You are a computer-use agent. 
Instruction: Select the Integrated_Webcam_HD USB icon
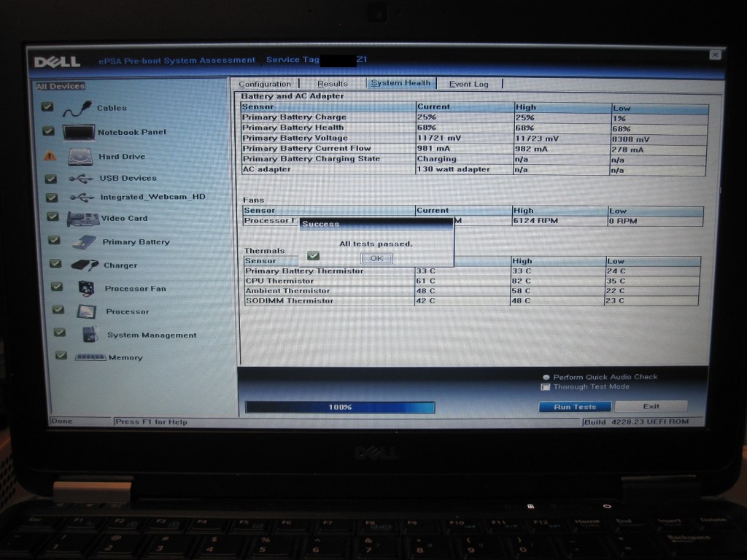coord(82,197)
